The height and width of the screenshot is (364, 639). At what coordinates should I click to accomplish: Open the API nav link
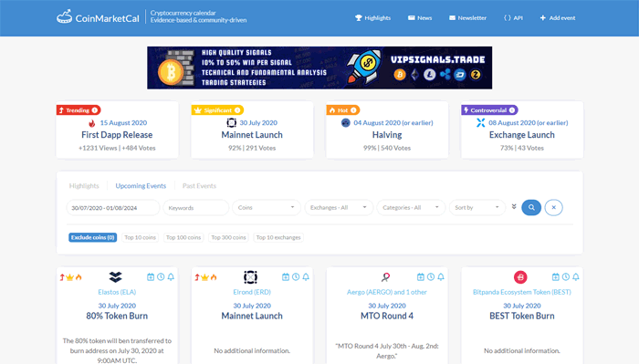click(513, 18)
